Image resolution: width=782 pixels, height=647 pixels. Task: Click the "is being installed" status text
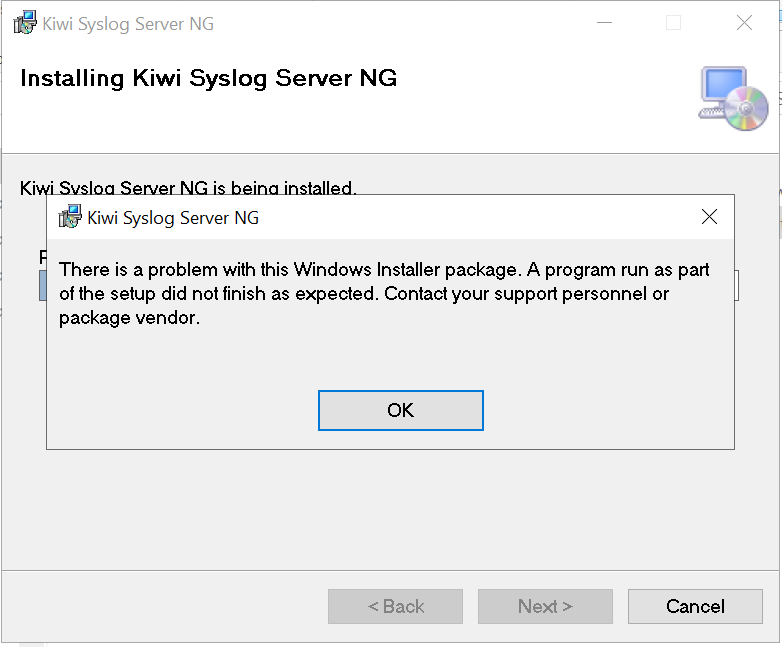pyautogui.click(x=188, y=187)
